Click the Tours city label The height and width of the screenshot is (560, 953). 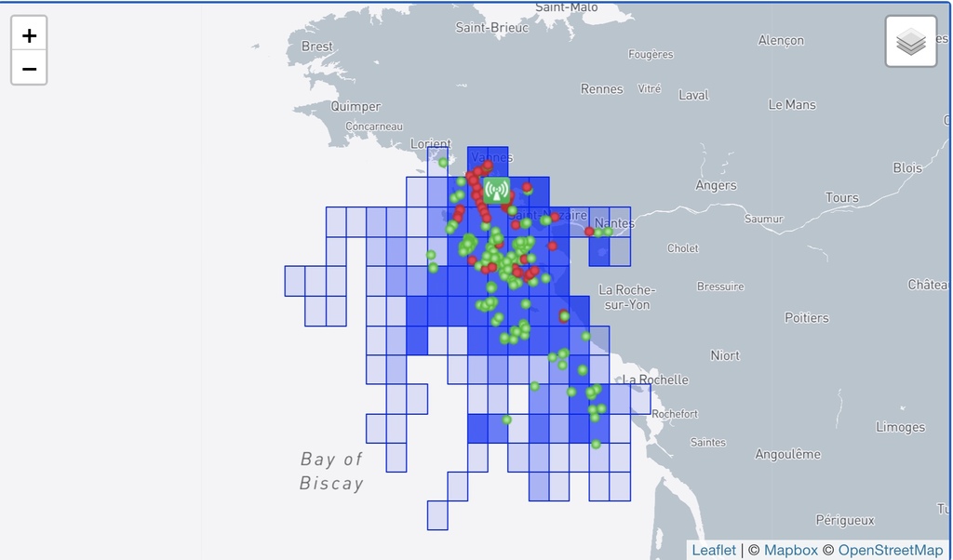(841, 197)
